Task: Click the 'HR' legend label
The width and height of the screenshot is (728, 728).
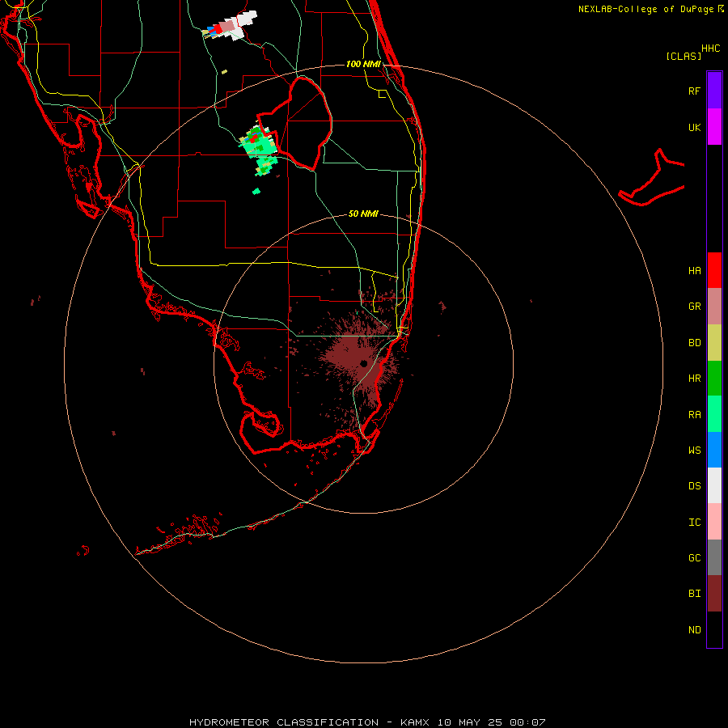Action: click(x=694, y=379)
